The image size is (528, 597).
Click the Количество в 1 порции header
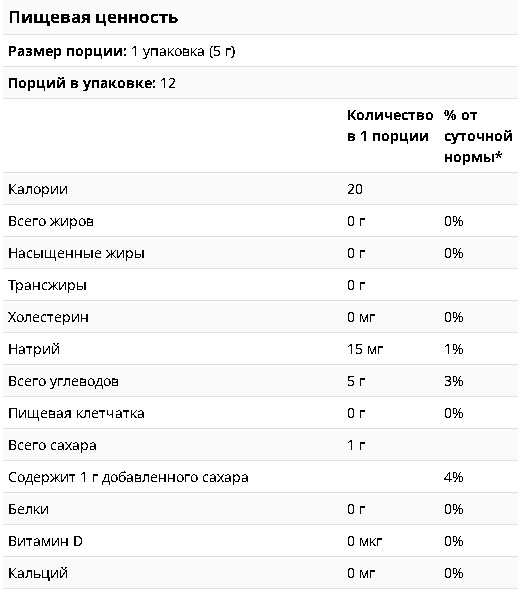coord(390,126)
